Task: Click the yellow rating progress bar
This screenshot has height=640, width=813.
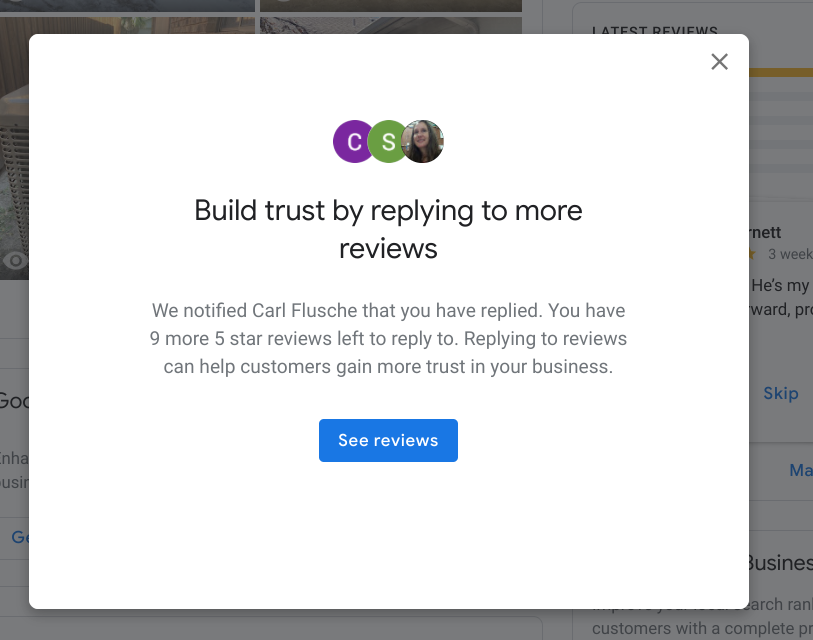Action: tap(781, 72)
